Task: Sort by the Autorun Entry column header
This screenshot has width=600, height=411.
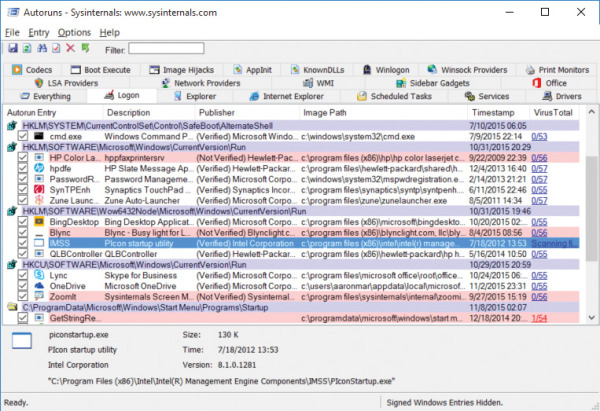Action: [x=53, y=113]
